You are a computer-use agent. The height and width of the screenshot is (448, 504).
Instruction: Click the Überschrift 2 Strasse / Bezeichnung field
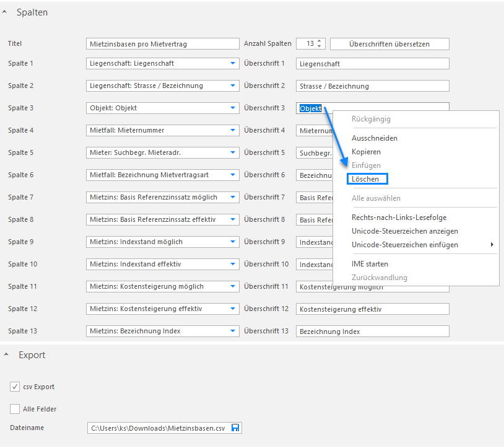(x=373, y=86)
